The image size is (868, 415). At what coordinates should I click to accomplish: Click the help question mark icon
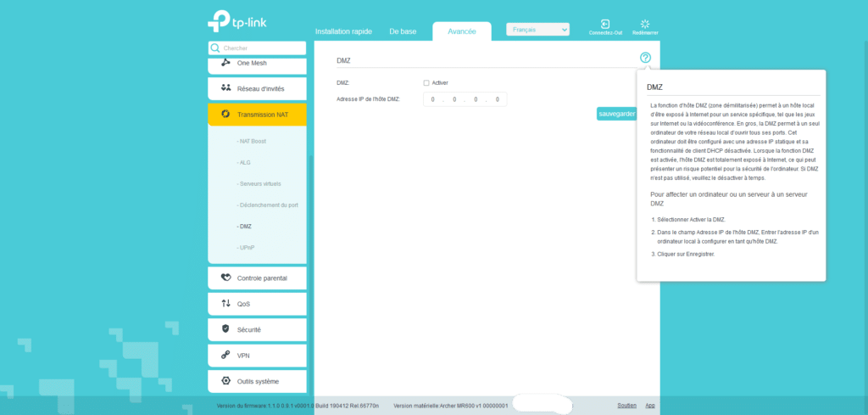click(x=646, y=58)
